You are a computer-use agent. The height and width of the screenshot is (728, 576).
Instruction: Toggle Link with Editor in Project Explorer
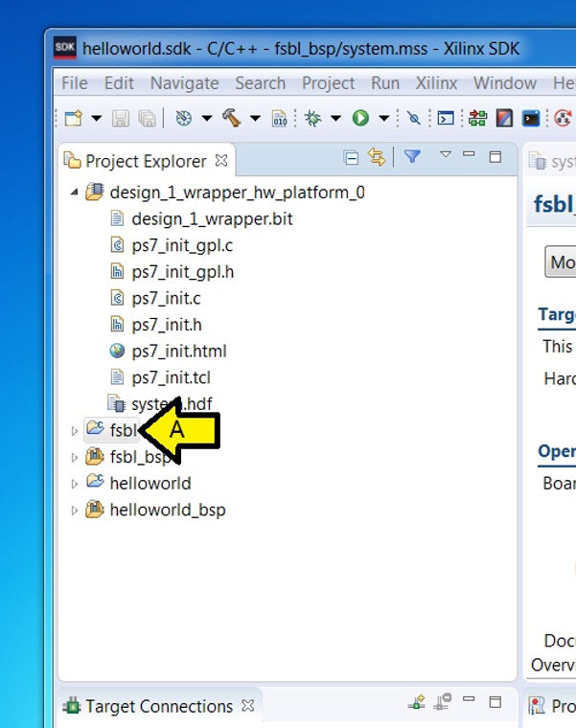point(377,158)
